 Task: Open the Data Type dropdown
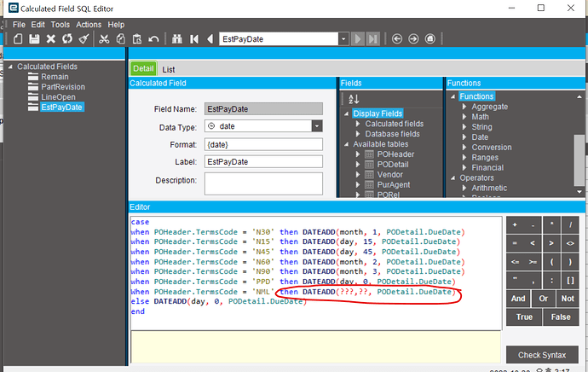pos(316,126)
